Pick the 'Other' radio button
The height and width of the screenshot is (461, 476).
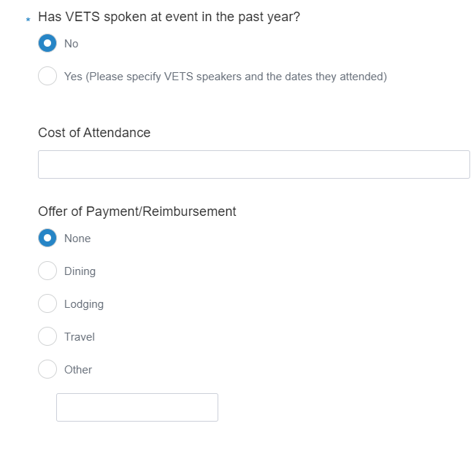(47, 370)
